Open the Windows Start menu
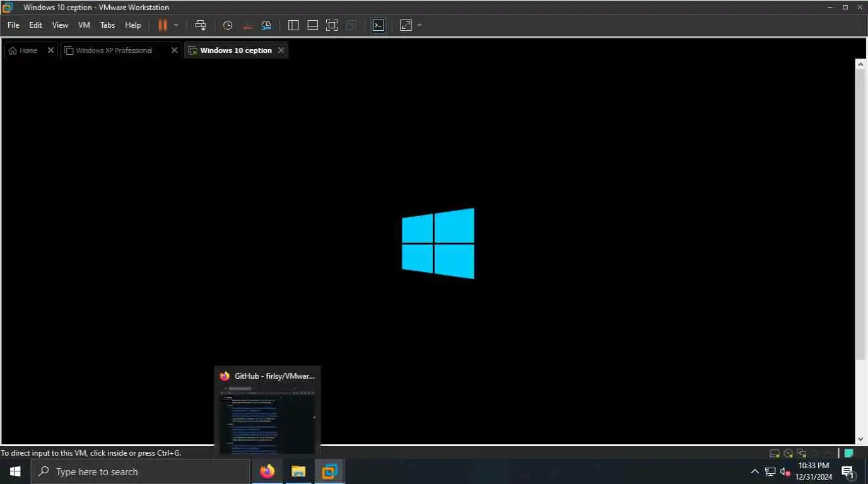Screen dimensions: 868x484 tap(15, 471)
